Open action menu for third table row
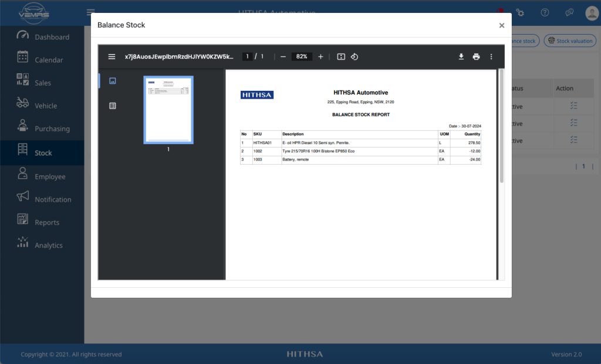The width and height of the screenshot is (601, 364). click(x=573, y=140)
